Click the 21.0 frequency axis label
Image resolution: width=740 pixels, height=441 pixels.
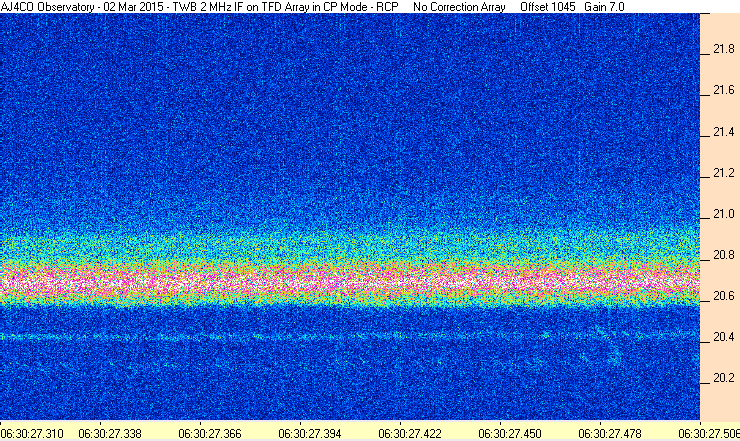[x=723, y=213]
